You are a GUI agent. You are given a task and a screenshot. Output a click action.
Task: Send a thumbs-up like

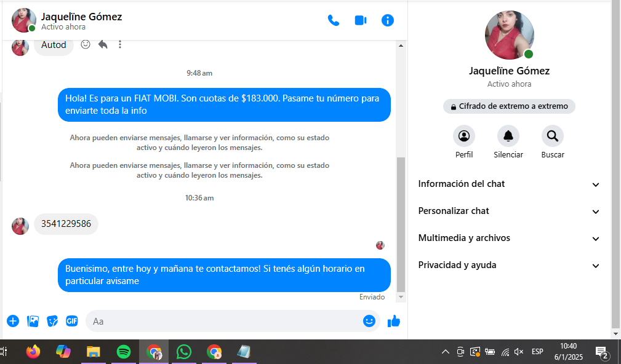[x=394, y=321]
